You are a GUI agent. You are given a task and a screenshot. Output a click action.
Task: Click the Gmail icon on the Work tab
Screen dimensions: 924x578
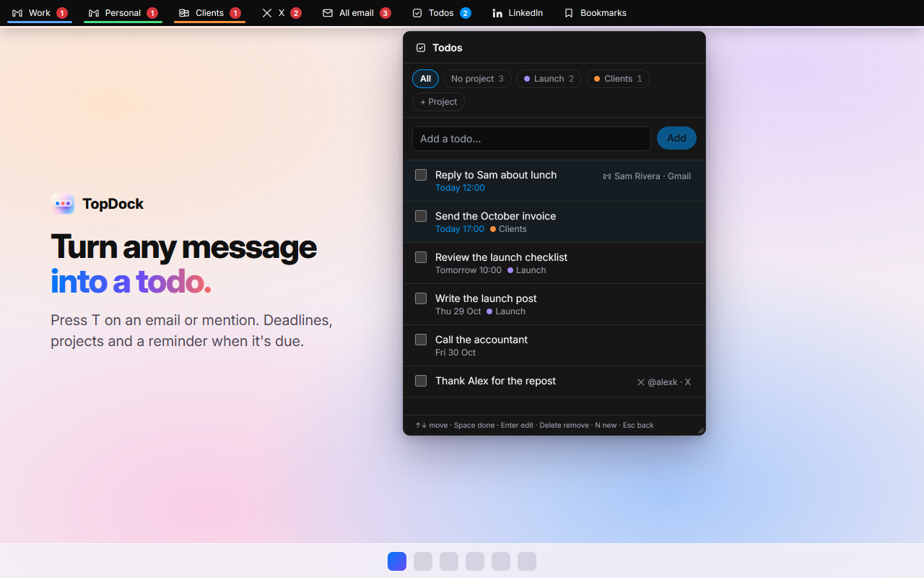point(17,13)
